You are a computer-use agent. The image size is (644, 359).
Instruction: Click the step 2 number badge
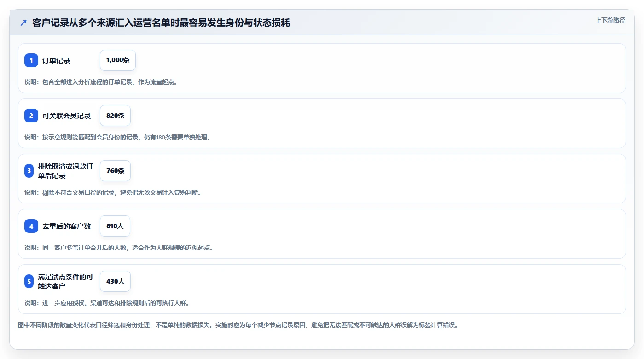tap(31, 116)
